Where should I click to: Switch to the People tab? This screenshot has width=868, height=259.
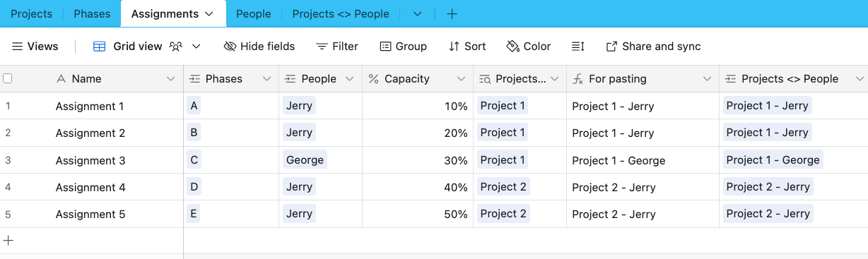point(254,14)
